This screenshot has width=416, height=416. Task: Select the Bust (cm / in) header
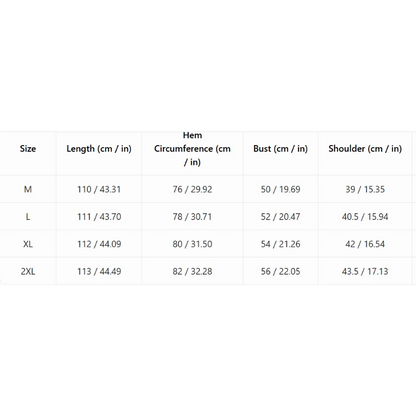tap(280, 149)
